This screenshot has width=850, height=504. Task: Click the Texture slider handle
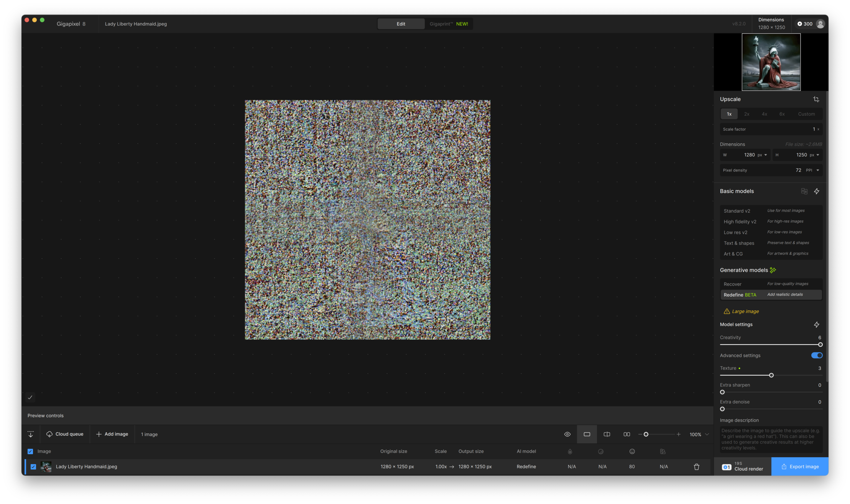click(x=771, y=375)
